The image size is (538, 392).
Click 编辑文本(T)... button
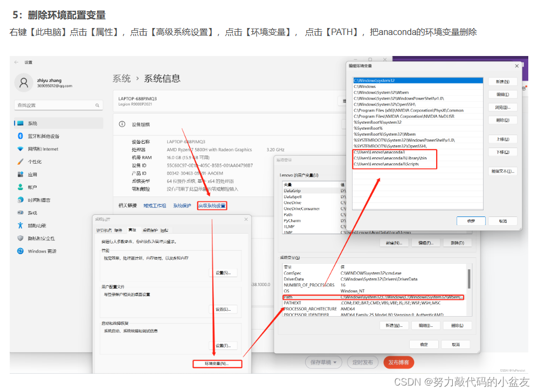(502, 171)
